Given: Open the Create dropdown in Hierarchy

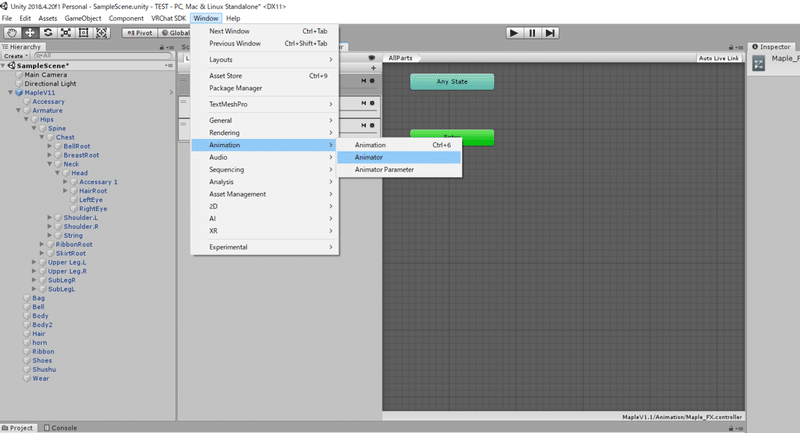Looking at the screenshot, I should (x=15, y=56).
